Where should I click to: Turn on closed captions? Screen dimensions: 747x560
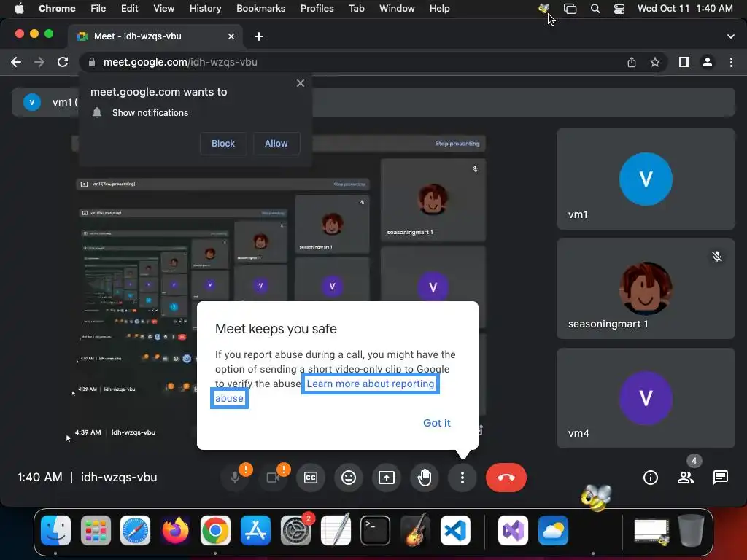pos(311,477)
